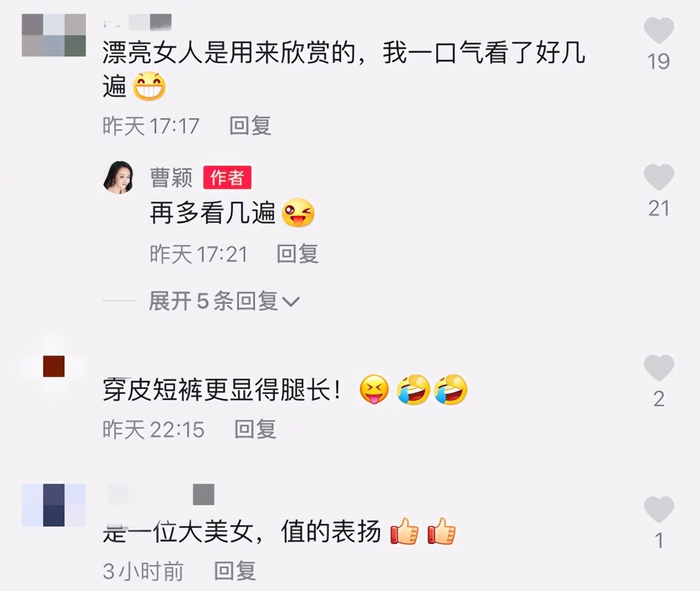Reply to the 昨天 17:17 comment
This screenshot has height=591, width=700.
(250, 125)
